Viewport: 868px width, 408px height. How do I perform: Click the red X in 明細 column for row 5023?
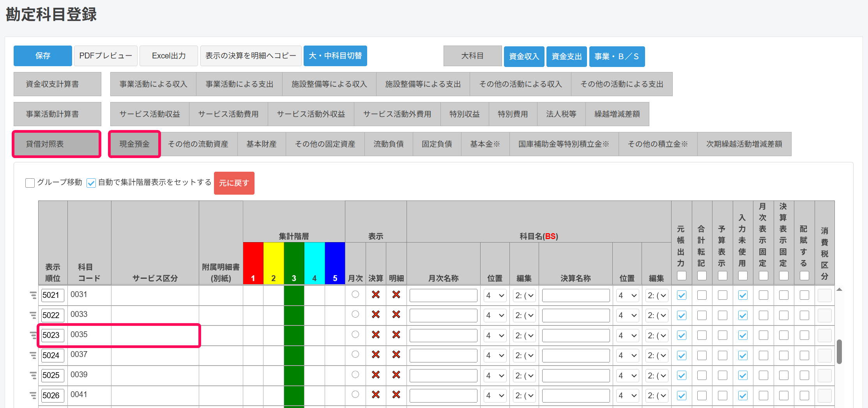pyautogui.click(x=396, y=335)
